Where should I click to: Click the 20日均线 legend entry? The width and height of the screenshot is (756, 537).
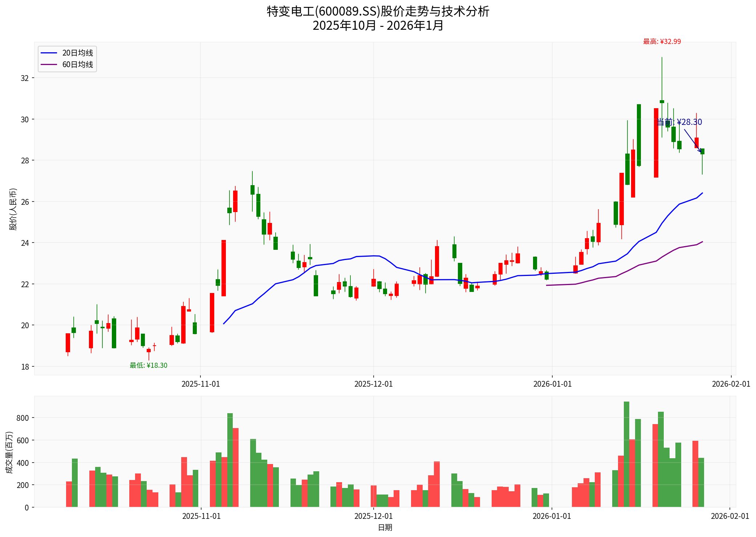click(x=77, y=53)
